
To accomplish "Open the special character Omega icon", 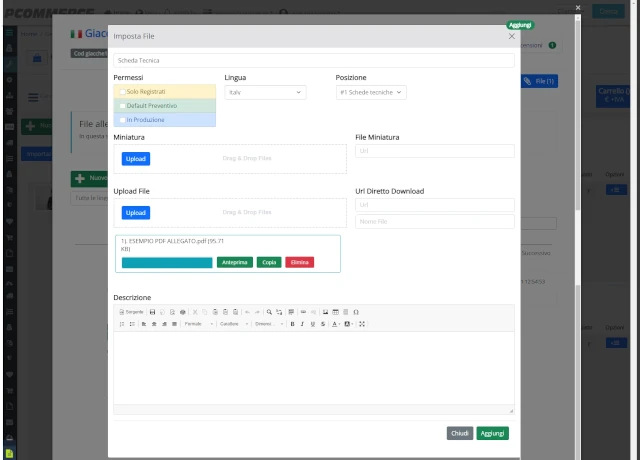I will point(356,312).
